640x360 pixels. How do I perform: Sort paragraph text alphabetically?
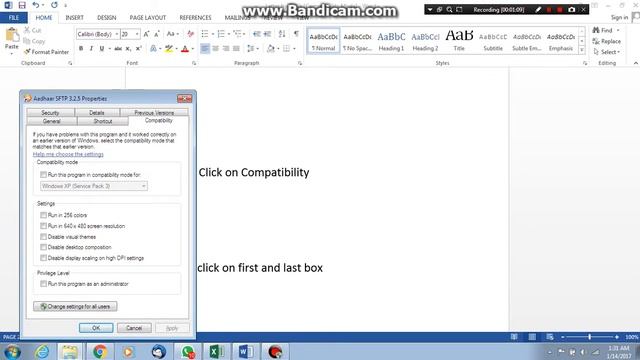click(x=282, y=34)
